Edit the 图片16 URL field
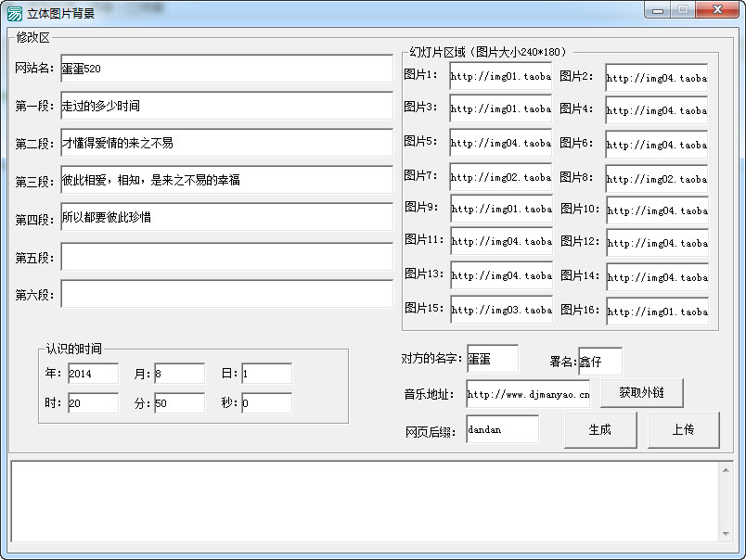 click(x=658, y=312)
